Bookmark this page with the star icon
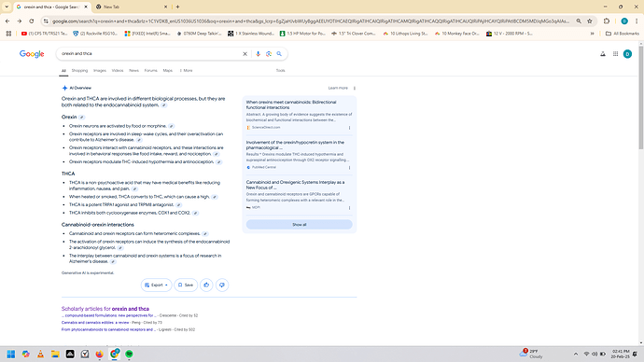This screenshot has height=362, width=644. tap(590, 21)
